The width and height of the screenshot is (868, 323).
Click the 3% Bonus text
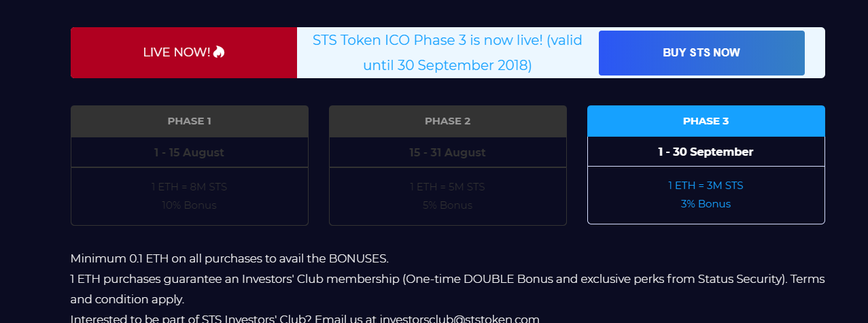[706, 204]
